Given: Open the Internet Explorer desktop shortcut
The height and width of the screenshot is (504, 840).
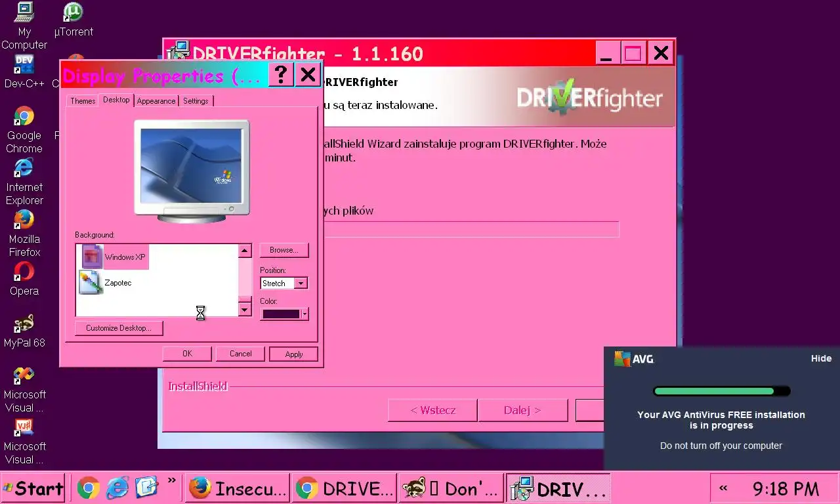Looking at the screenshot, I should [24, 181].
